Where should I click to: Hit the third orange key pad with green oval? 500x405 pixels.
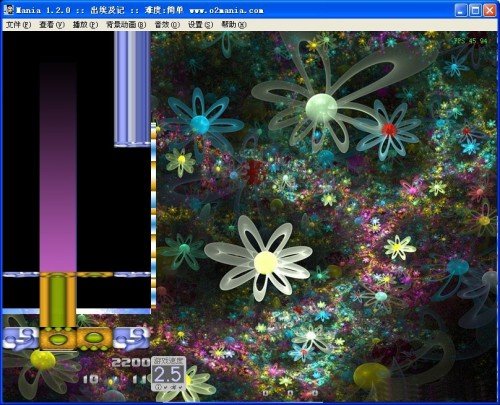[95, 338]
